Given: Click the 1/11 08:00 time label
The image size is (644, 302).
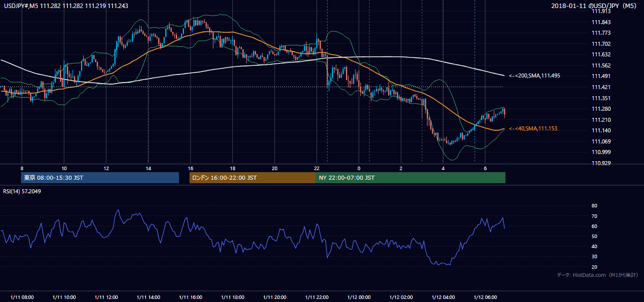Looking at the screenshot, I should 22,297.
